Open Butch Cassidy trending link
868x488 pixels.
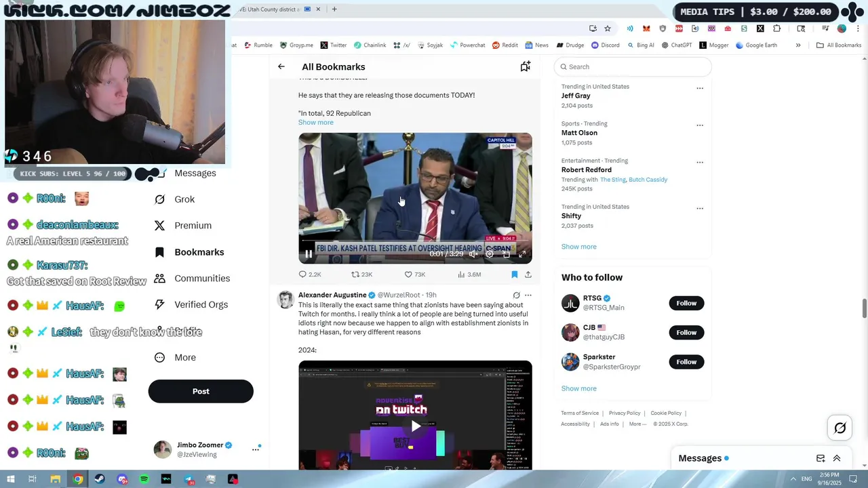[648, 180]
